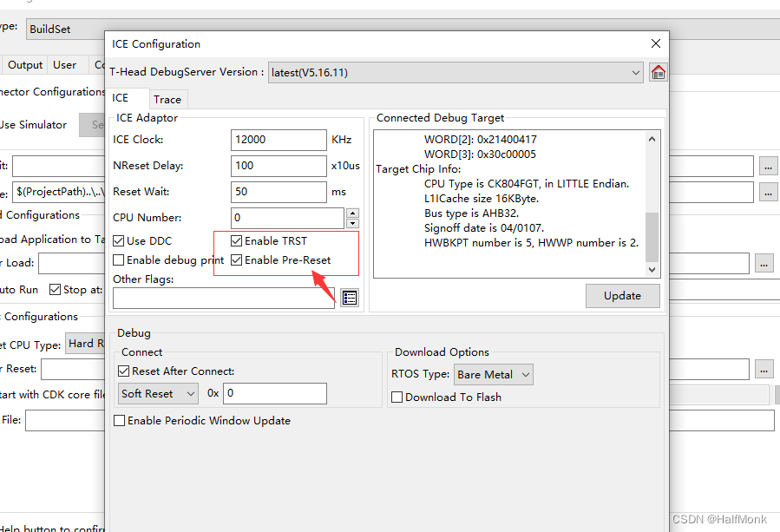Screen dimensions: 780x532
Task: Click CPU Number stepper up arrow
Action: coord(351,213)
